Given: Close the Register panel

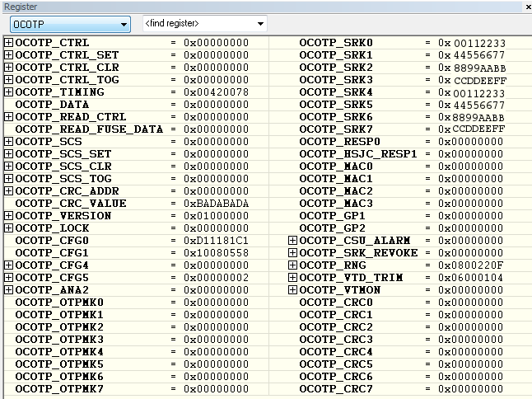Looking at the screenshot, I should (x=528, y=7).
